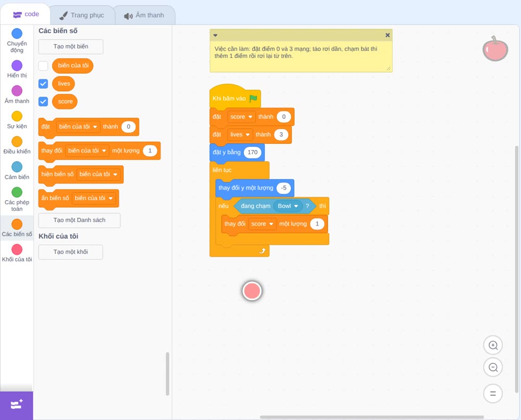The height and width of the screenshot is (420, 521).
Task: Click the workspace vertical scrollbar
Action: pyautogui.click(x=517, y=269)
